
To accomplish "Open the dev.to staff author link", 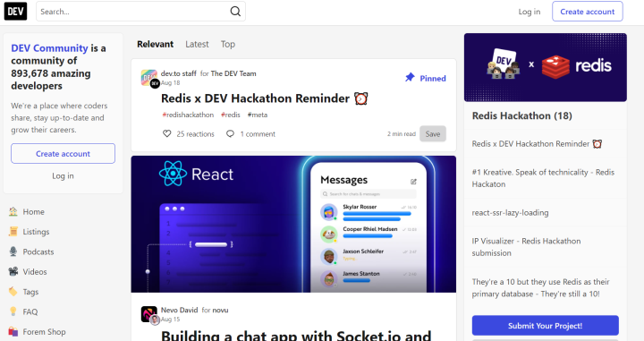I will point(179,73).
